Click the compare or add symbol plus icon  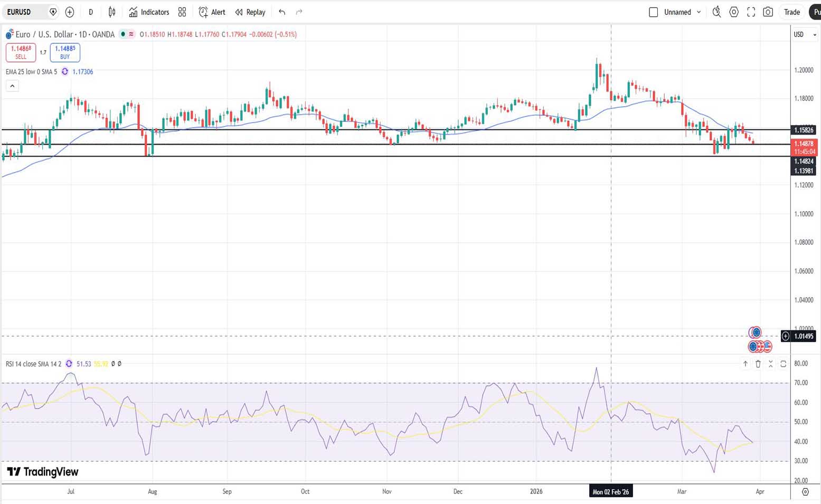click(x=70, y=12)
